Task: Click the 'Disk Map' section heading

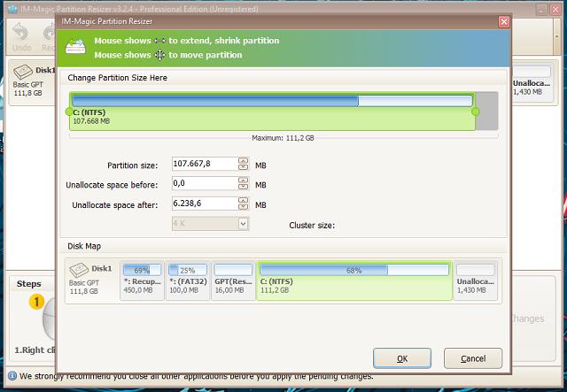Action: click(x=84, y=246)
